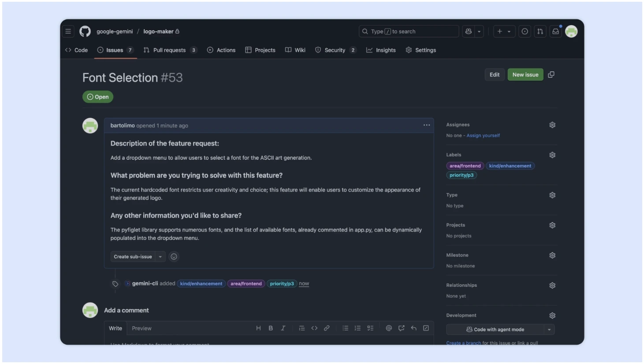The width and height of the screenshot is (644, 364).
Task: Open the Labels settings gear
Action: click(x=552, y=155)
